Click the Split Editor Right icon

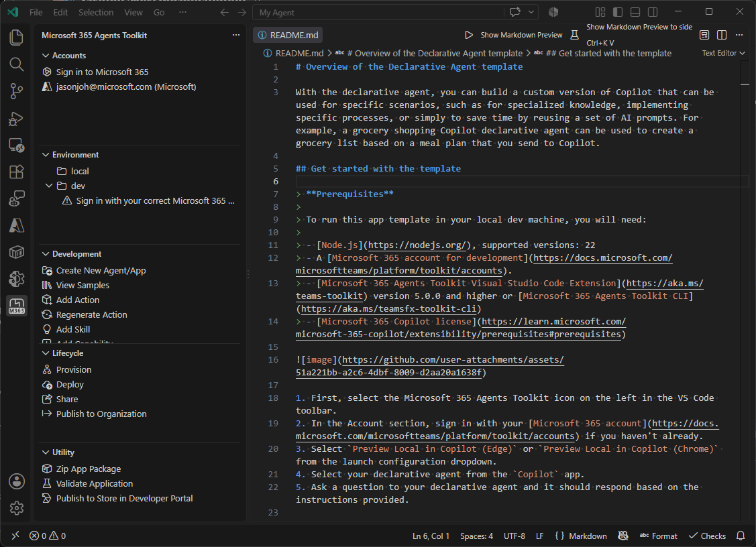(x=722, y=35)
